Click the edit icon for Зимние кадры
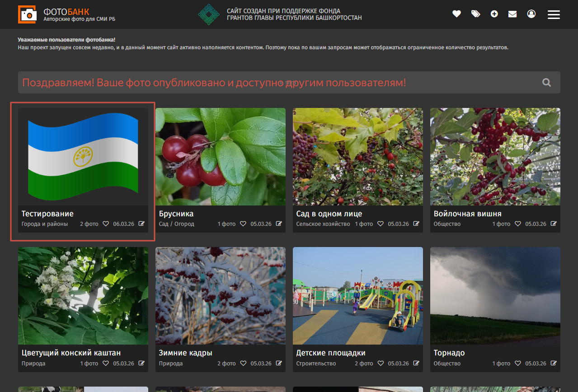 coord(279,364)
